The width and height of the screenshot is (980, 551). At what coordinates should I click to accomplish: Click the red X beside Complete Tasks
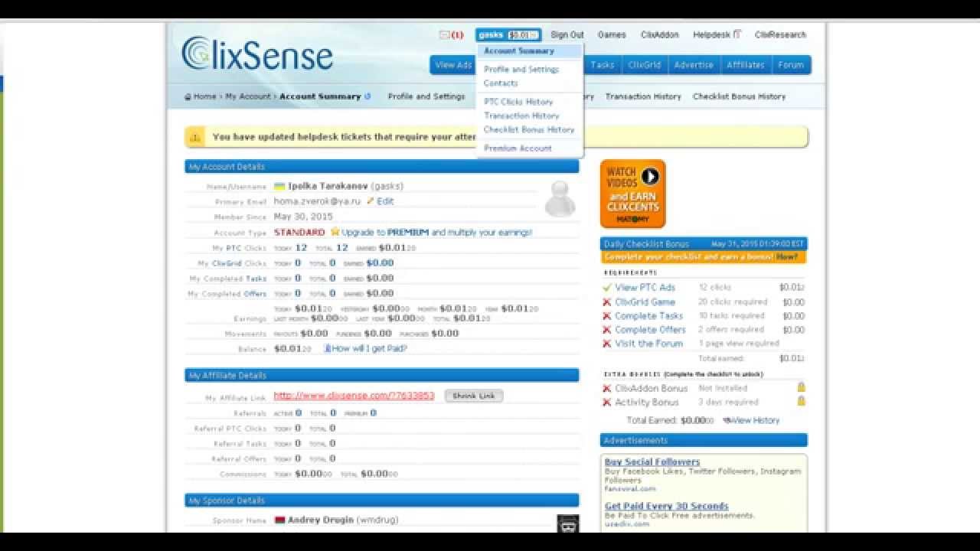(x=606, y=316)
